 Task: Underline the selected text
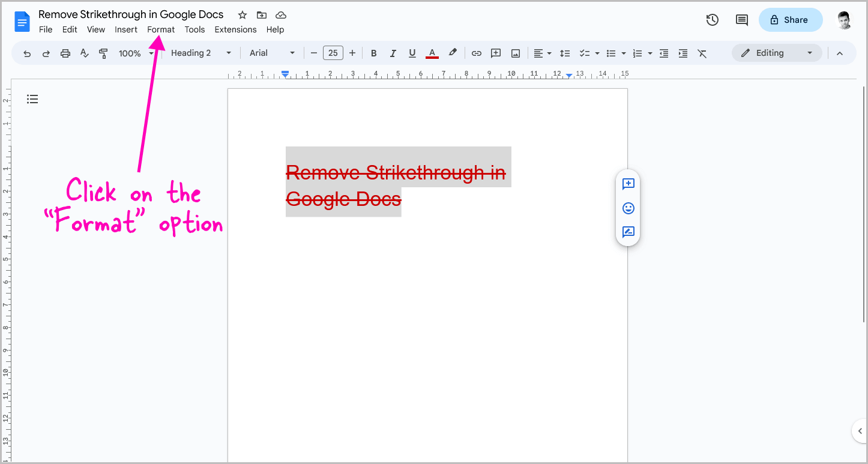coord(412,53)
